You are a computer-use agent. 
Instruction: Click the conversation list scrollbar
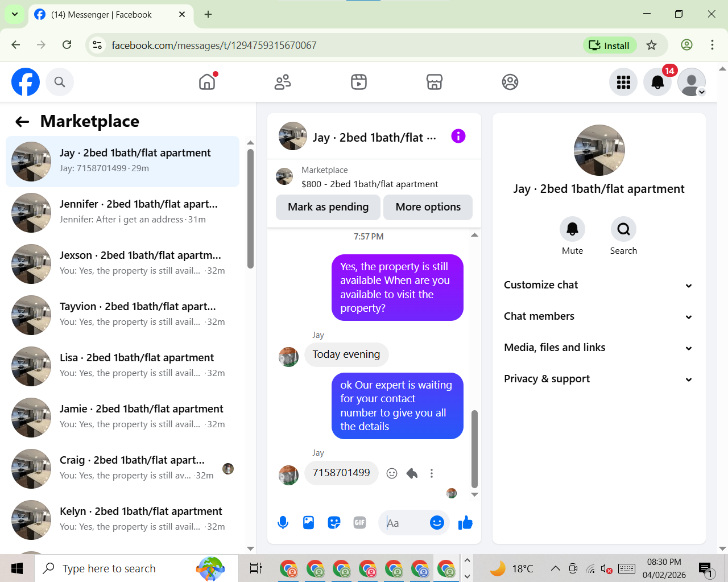250,208
